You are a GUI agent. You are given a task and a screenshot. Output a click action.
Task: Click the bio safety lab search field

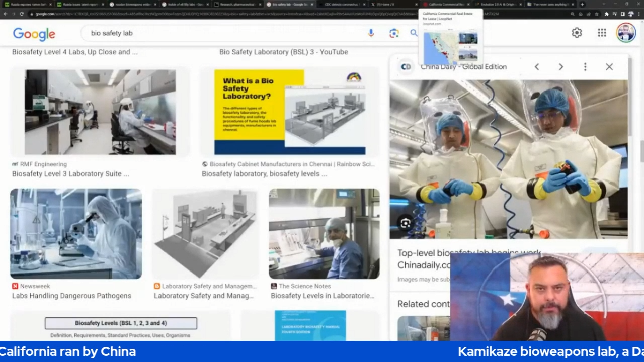226,33
